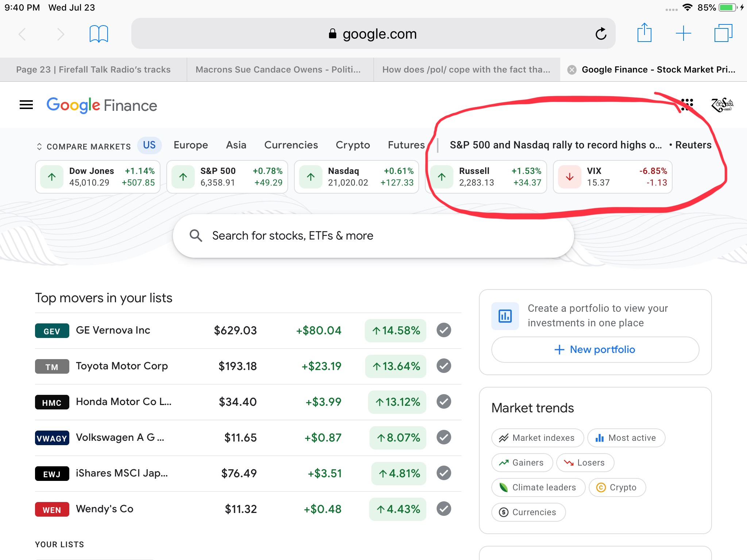Viewport: 747px width, 560px height.
Task: Toggle the Honda Motor Co checkmark
Action: (444, 401)
